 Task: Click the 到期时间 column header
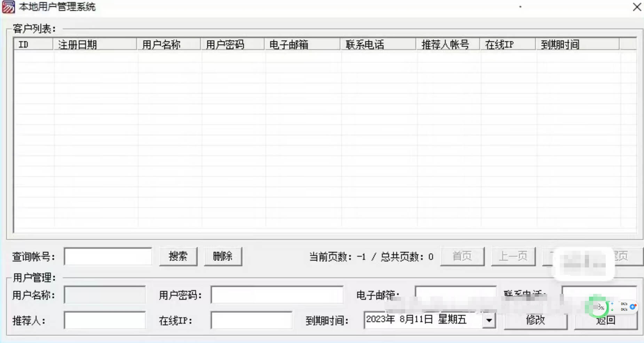pyautogui.click(x=578, y=45)
